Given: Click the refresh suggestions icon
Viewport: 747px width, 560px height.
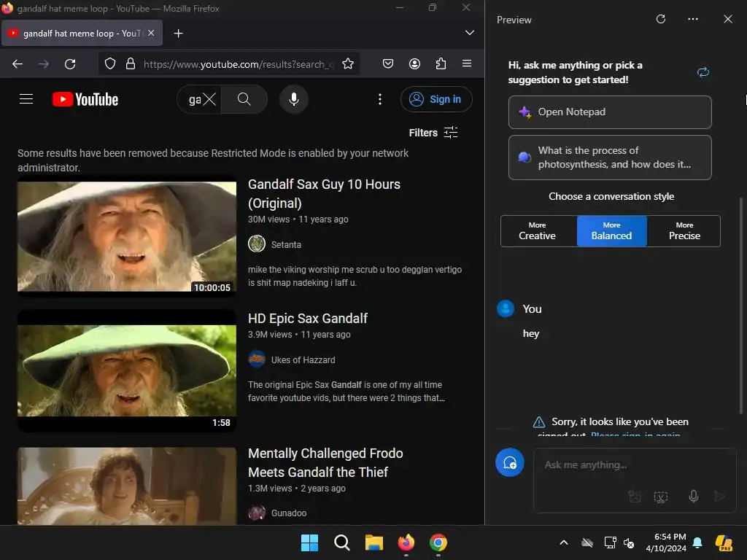Looking at the screenshot, I should point(703,72).
